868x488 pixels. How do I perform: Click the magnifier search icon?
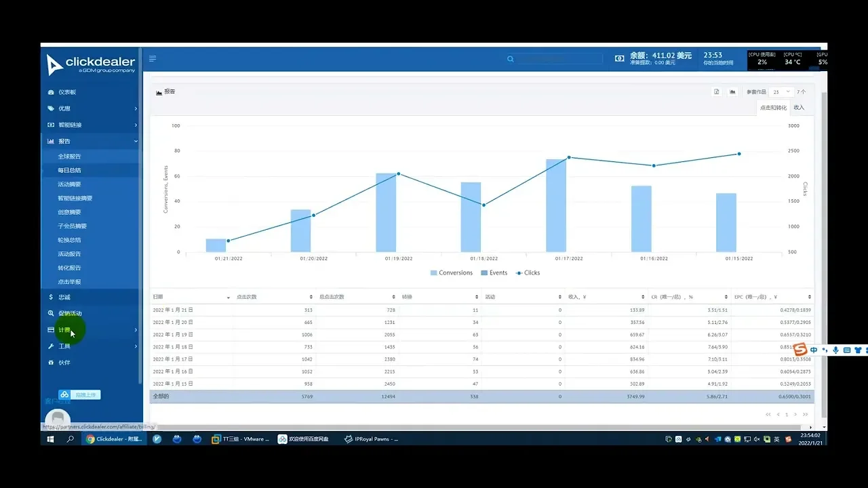(x=510, y=59)
